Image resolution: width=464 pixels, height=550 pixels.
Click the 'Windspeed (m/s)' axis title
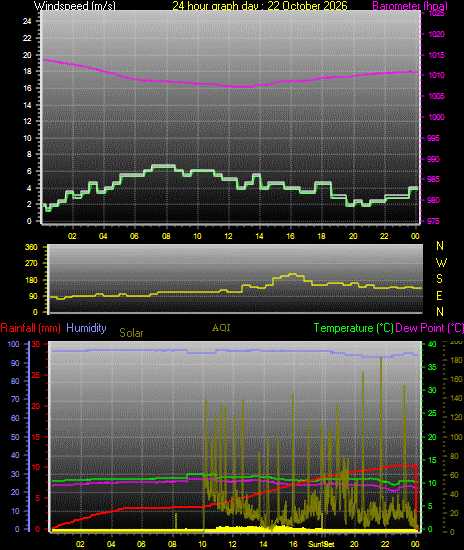74,6
